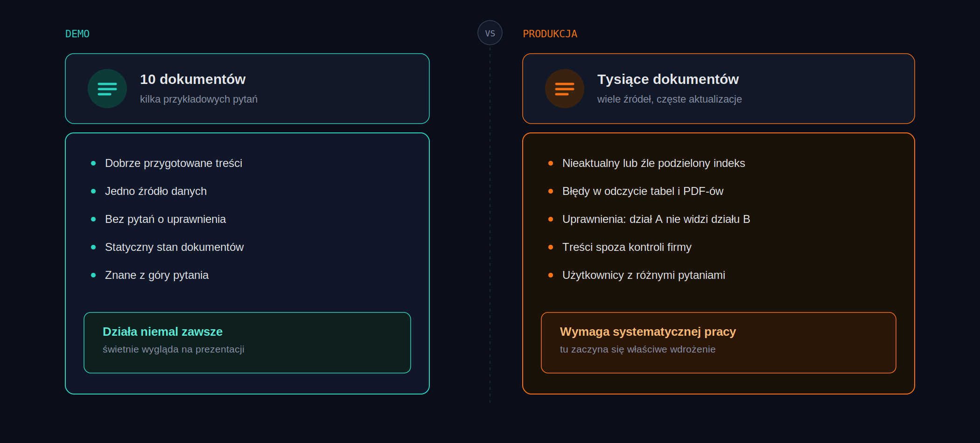This screenshot has height=443, width=980.
Task: Select the PRODUKCJA label
Action: pyautogui.click(x=550, y=34)
